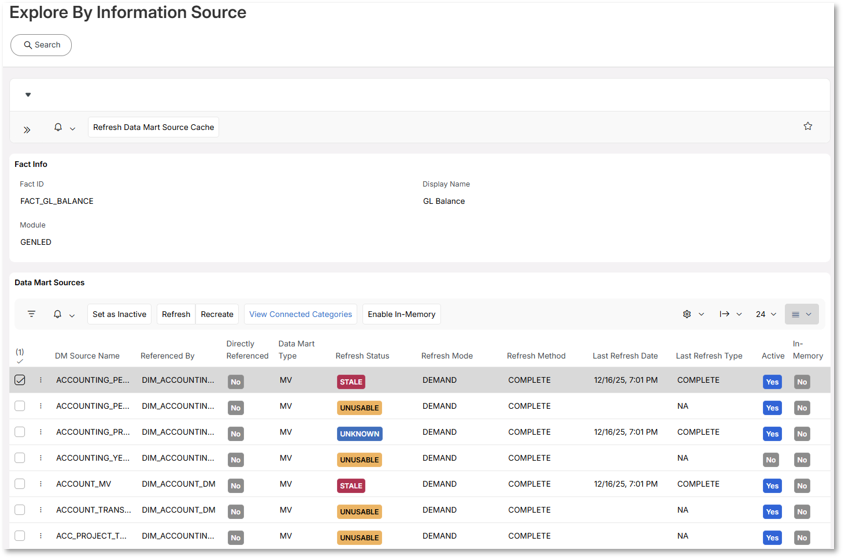The height and width of the screenshot is (558, 843).
Task: Open row menu for ACCOUNT_MV row
Action: point(41,484)
